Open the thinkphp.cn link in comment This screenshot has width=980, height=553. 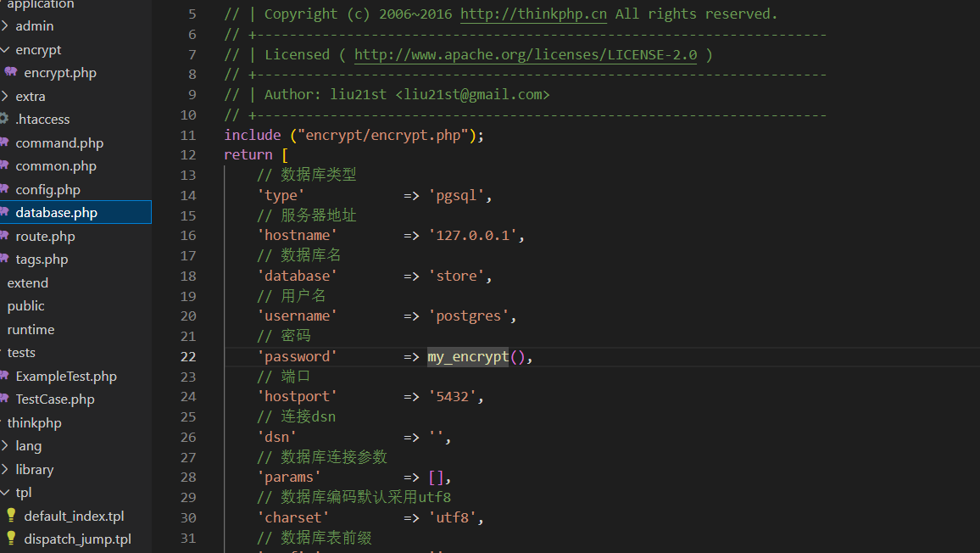(533, 14)
